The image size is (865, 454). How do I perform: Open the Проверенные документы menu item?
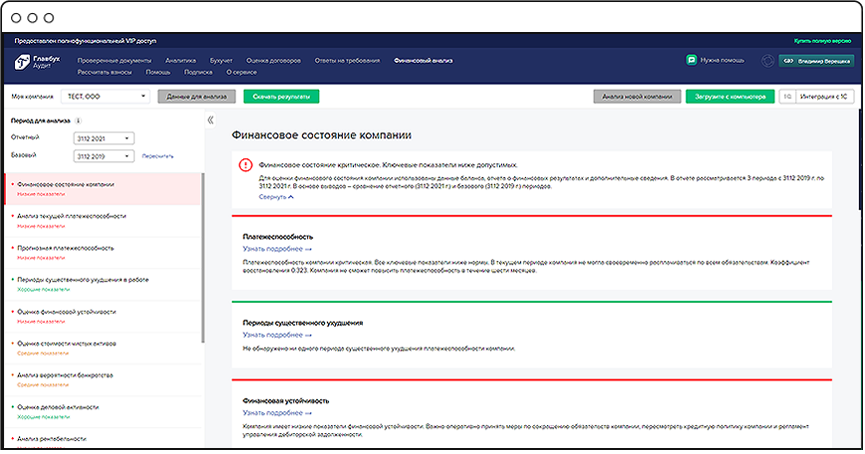tap(113, 60)
